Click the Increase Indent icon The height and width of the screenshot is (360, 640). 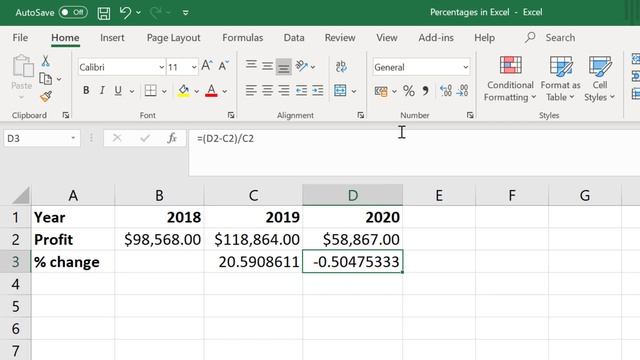(x=318, y=90)
